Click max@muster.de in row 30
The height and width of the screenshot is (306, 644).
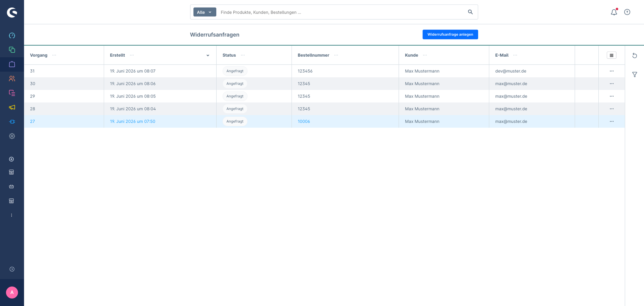pyautogui.click(x=511, y=84)
